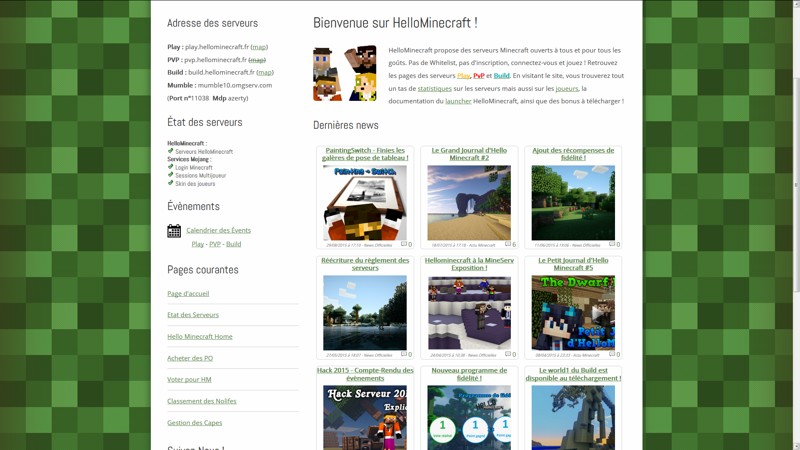Open Réécriture du règlement des serveurs title

tap(365, 264)
